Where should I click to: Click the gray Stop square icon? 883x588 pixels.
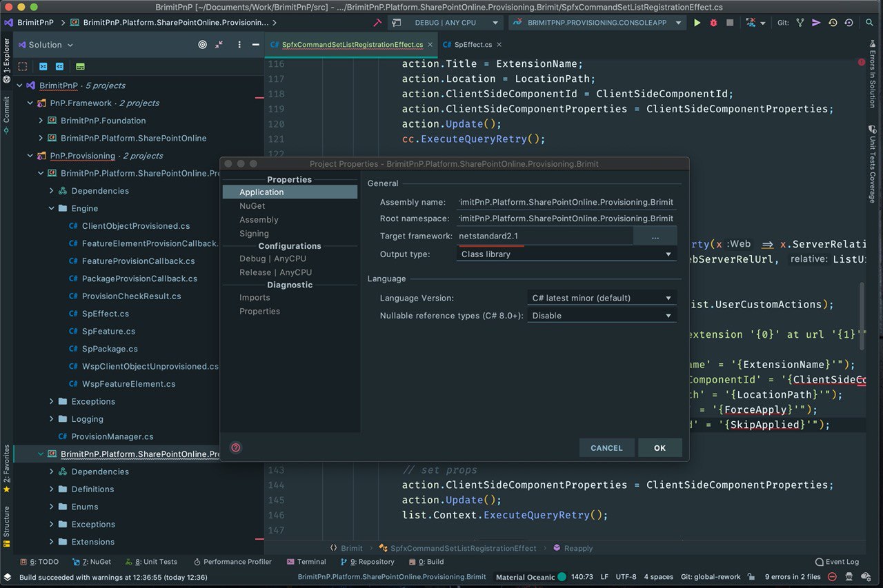point(730,23)
